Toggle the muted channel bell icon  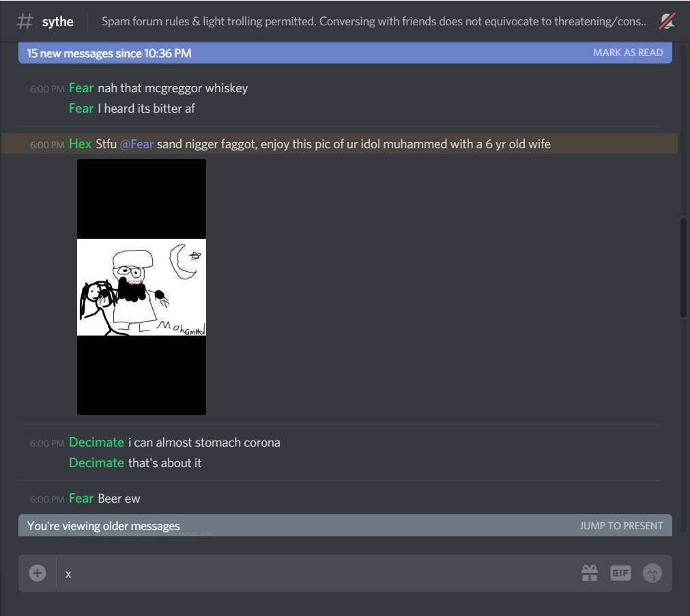[667, 21]
